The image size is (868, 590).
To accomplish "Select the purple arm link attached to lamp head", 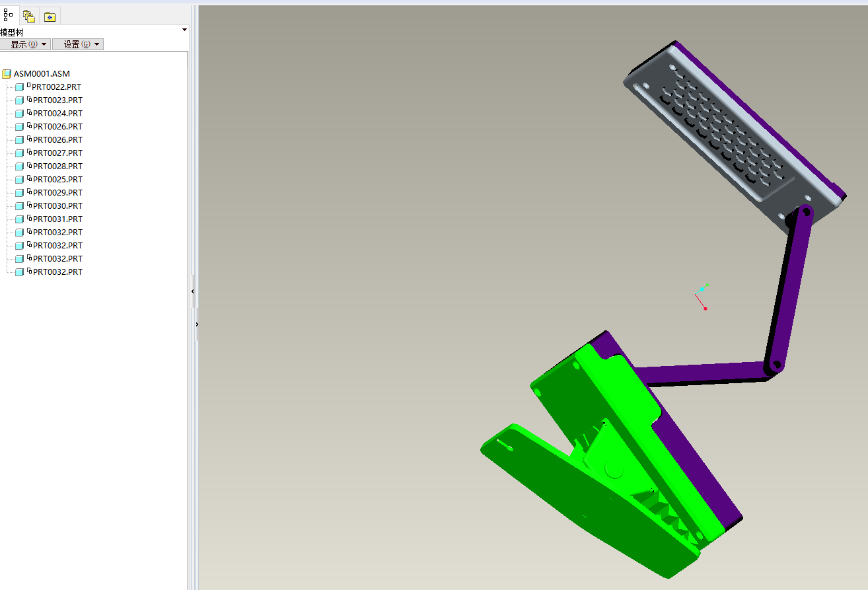I will pyautogui.click(x=791, y=289).
